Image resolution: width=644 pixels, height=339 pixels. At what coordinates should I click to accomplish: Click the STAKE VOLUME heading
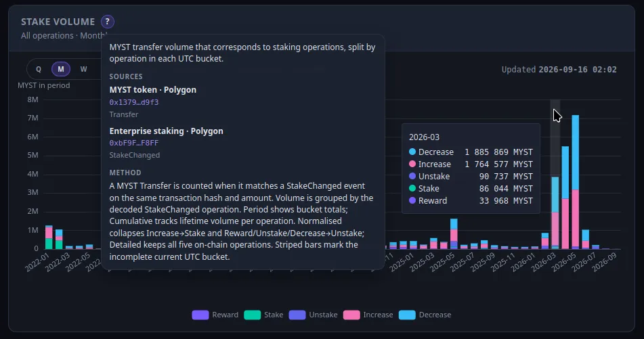(58, 22)
